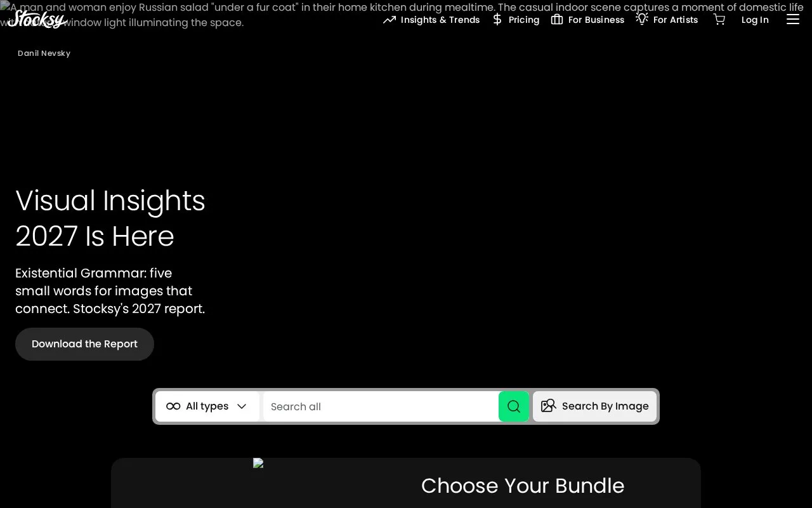The height and width of the screenshot is (508, 812).
Task: Click the green search magnifier button
Action: tap(514, 406)
